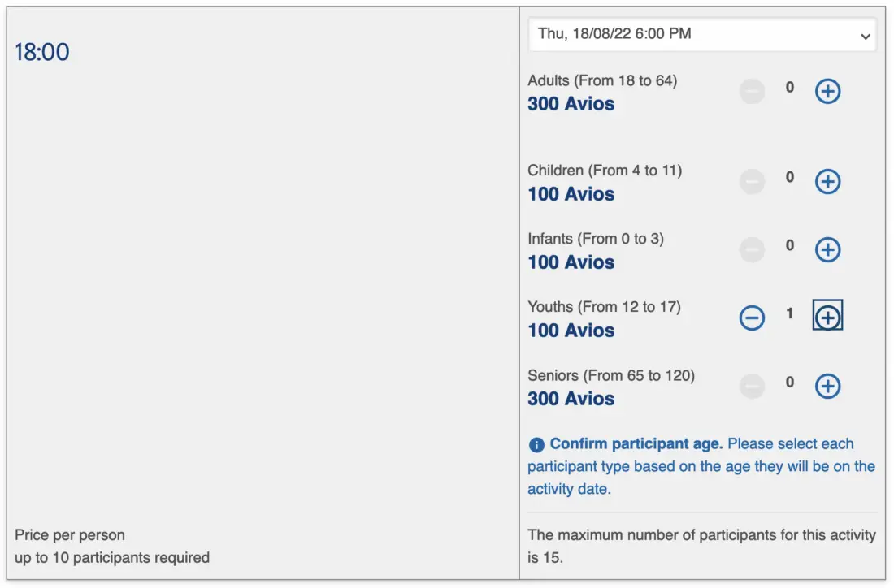Add one senior participant

click(x=827, y=387)
